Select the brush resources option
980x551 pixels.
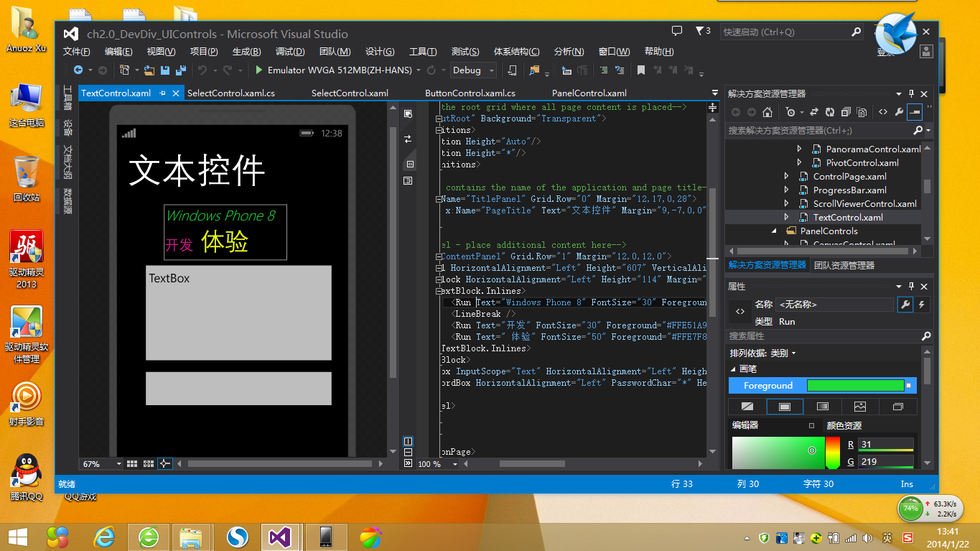coord(897,407)
